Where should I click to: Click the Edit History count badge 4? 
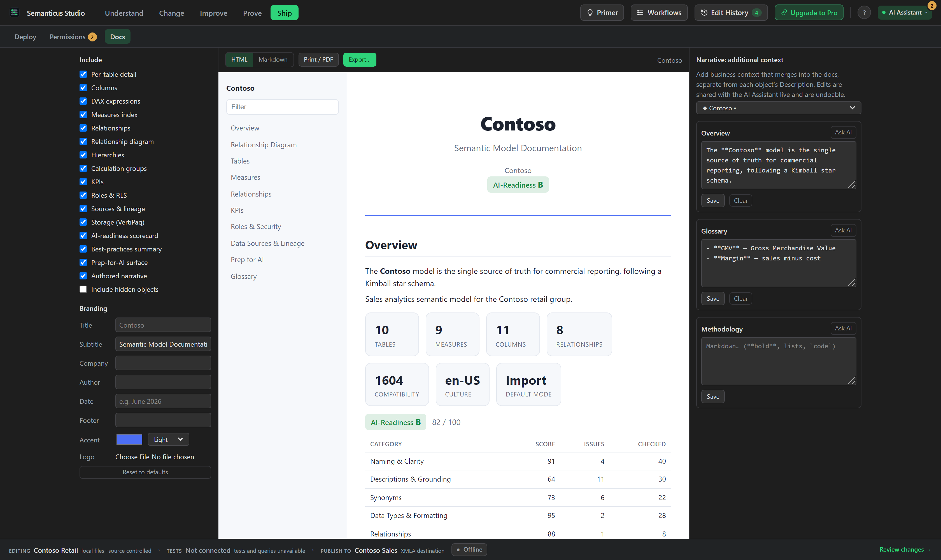click(756, 12)
